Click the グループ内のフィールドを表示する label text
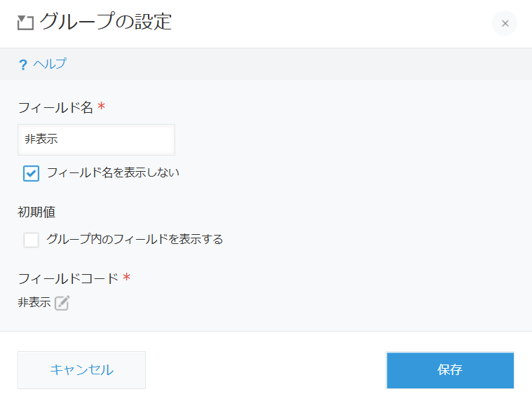Screen dimensions: 532x408 (135, 239)
